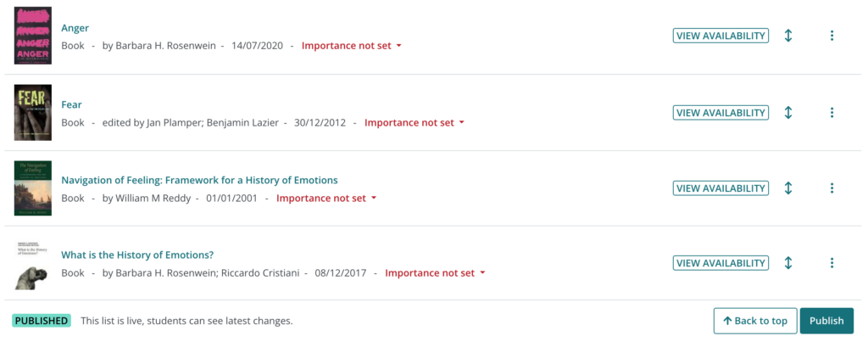Open options menu for What is the History of Emotions?
The width and height of the screenshot is (868, 353).
[832, 263]
